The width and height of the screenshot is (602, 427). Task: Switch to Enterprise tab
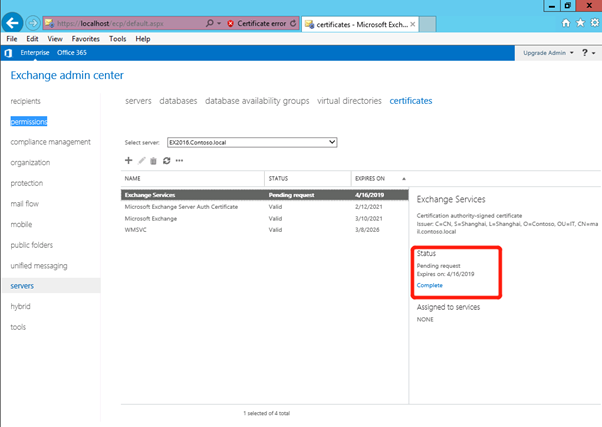point(35,53)
